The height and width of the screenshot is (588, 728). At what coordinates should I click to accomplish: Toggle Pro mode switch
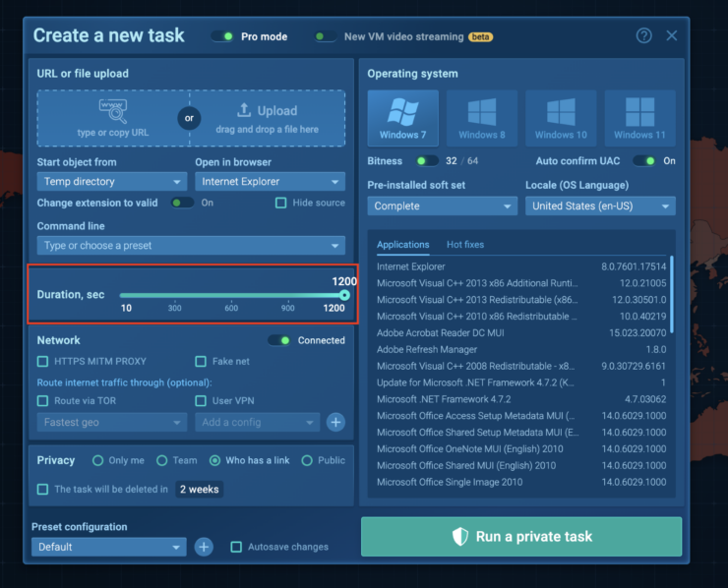tap(222, 36)
